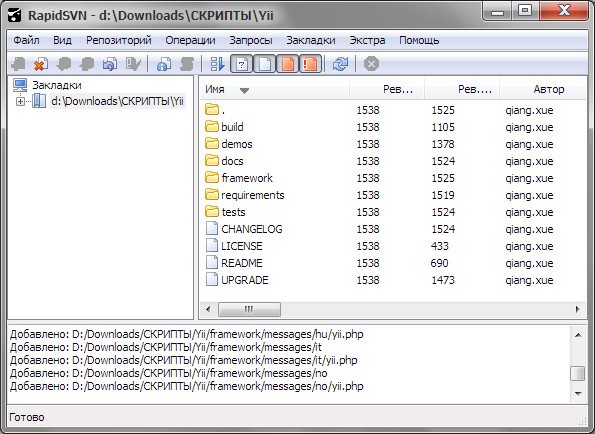Image resolution: width=595 pixels, height=434 pixels.
Task: Click the RapidSVN title bar app icon
Action: point(15,15)
